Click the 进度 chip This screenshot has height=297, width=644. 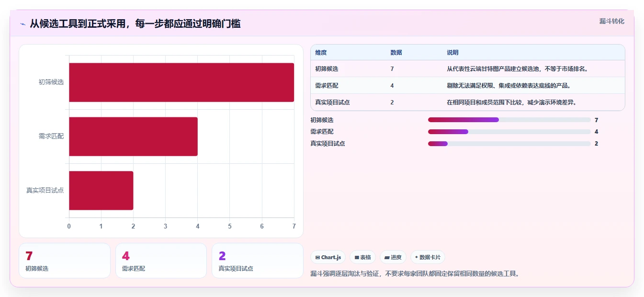coord(393,257)
